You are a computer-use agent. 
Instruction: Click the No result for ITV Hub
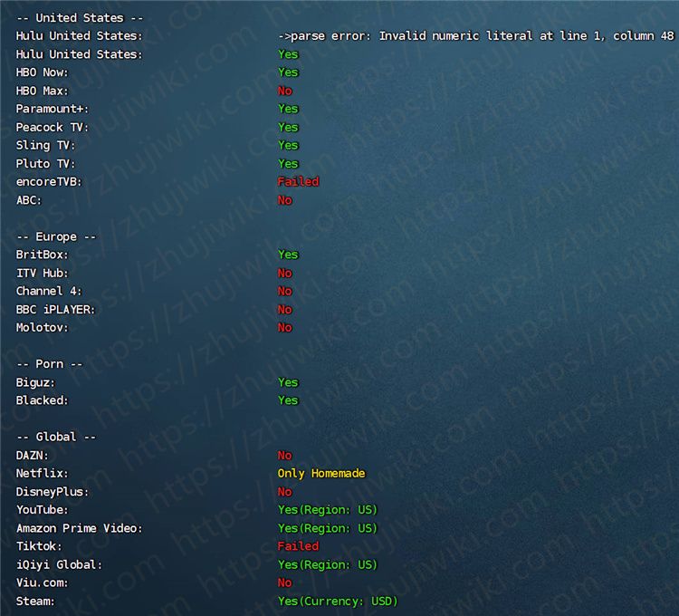point(285,274)
